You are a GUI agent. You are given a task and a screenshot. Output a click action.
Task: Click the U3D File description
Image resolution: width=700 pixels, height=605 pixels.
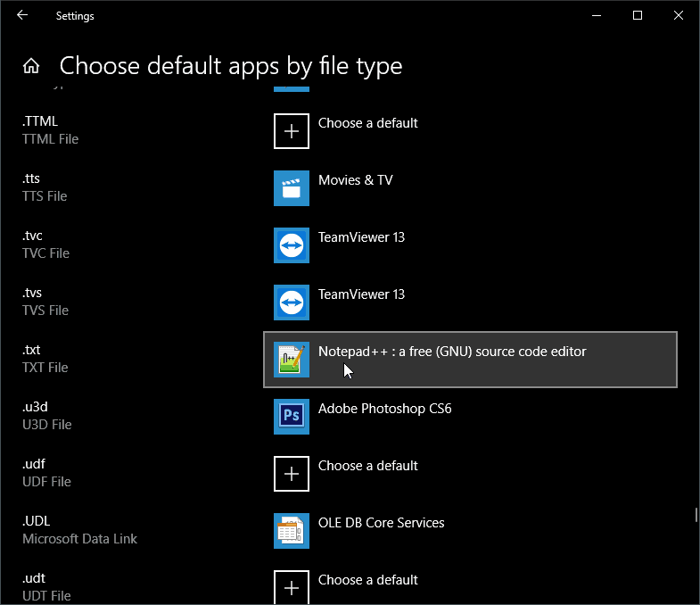click(x=47, y=425)
